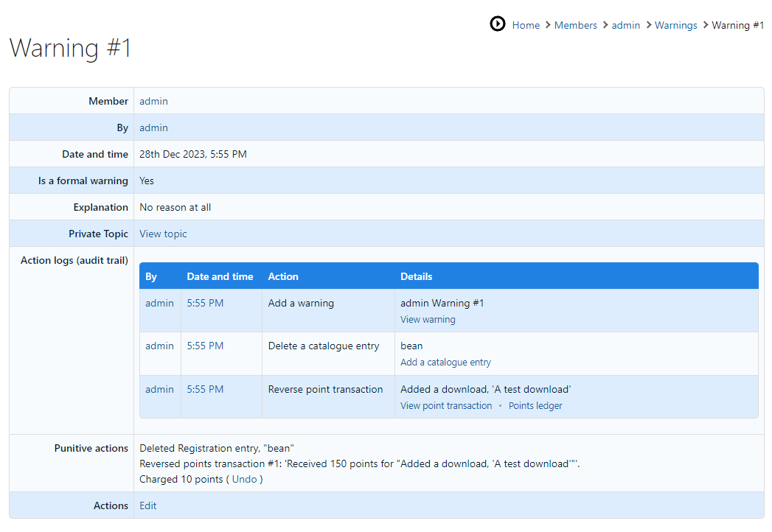Open the Points ledger link
This screenshot has height=532, width=772.
point(535,405)
